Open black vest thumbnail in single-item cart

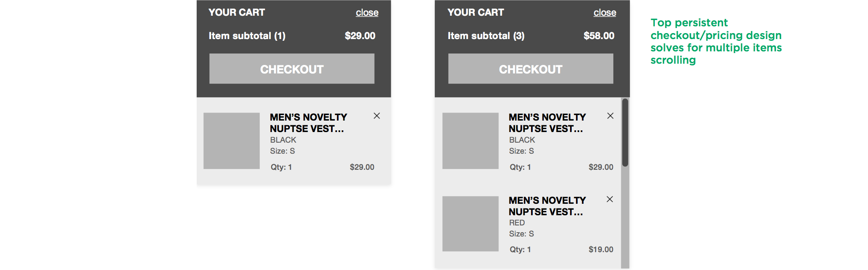(231, 141)
